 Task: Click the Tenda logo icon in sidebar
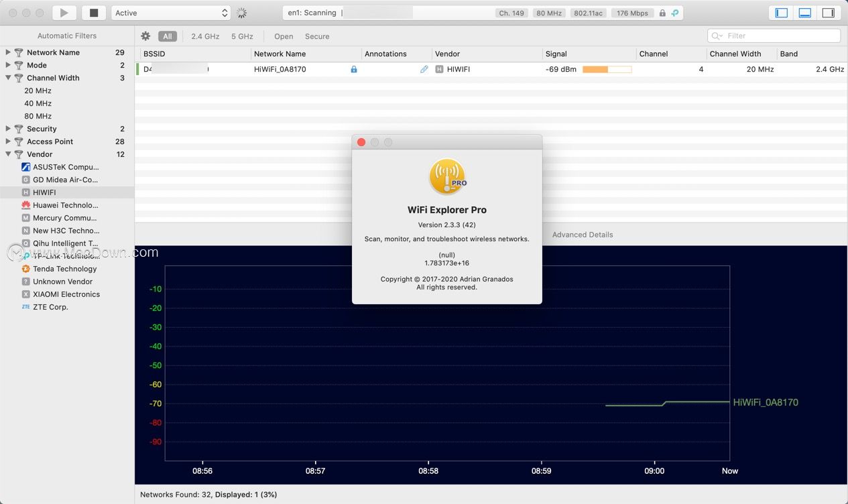[26, 269]
